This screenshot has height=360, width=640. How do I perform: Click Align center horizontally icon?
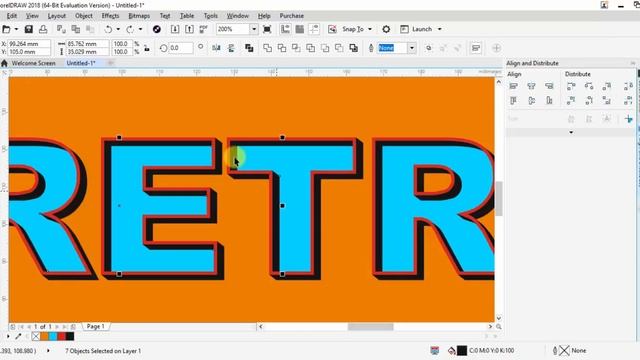click(531, 86)
